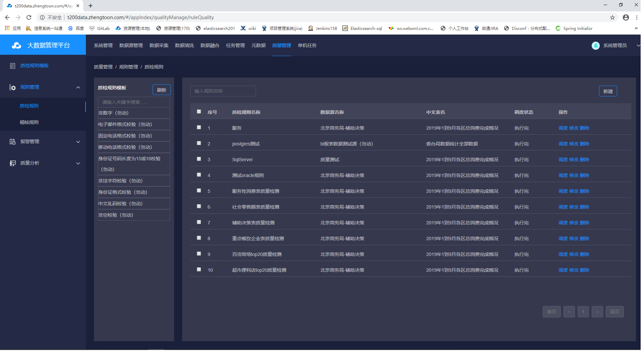Focus the 输入规则名称 search field
Viewport: 644px width, 351px height.
(x=223, y=91)
